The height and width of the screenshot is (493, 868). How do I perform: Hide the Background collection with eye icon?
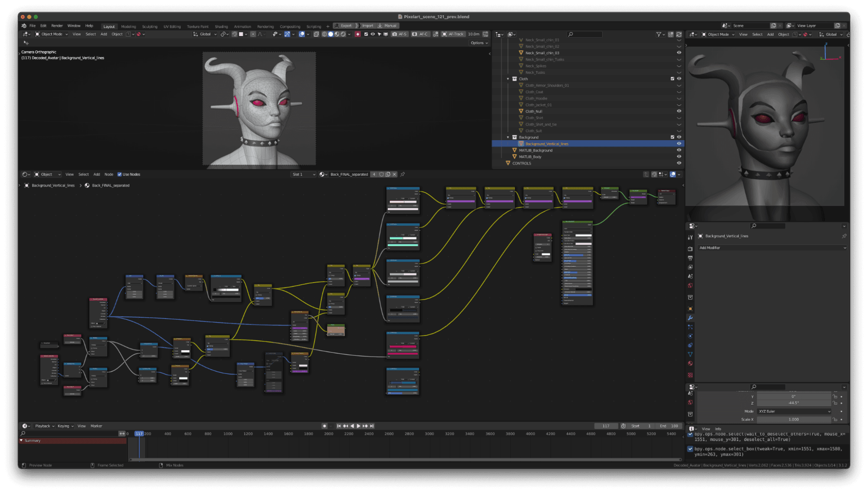tap(679, 138)
